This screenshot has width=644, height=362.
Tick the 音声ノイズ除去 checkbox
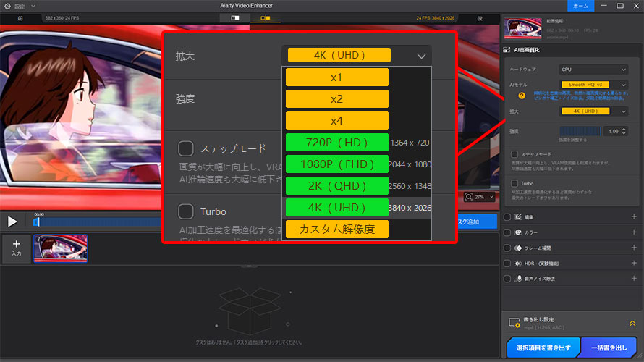point(507,279)
